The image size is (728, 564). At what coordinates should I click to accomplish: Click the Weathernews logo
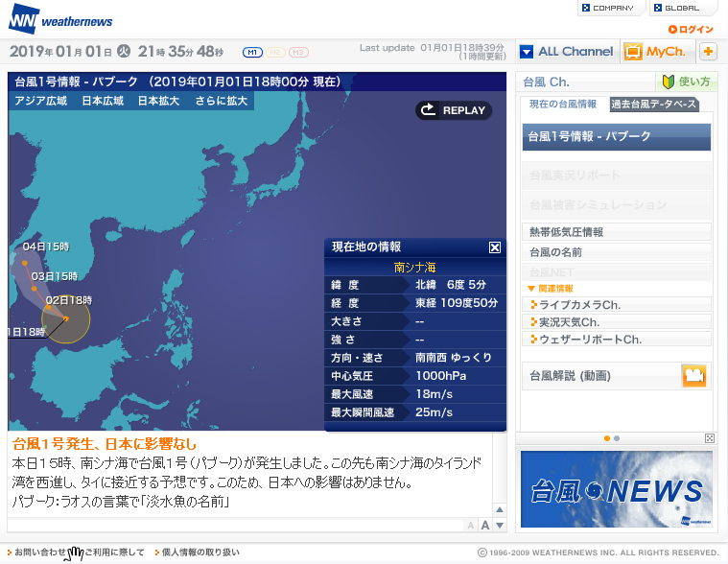(59, 17)
